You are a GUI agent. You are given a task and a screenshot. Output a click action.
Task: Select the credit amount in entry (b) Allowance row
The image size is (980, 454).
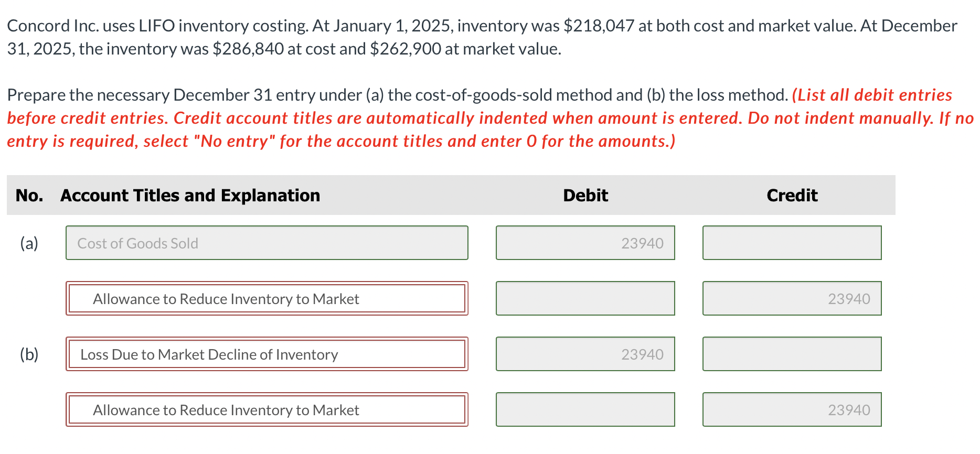click(792, 409)
